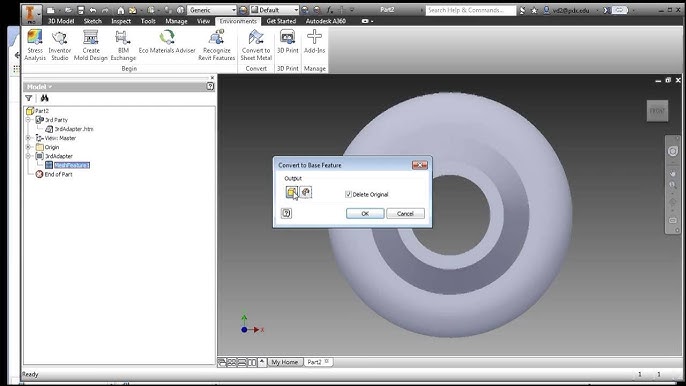Click Convert to Sheet Metal

click(x=256, y=45)
